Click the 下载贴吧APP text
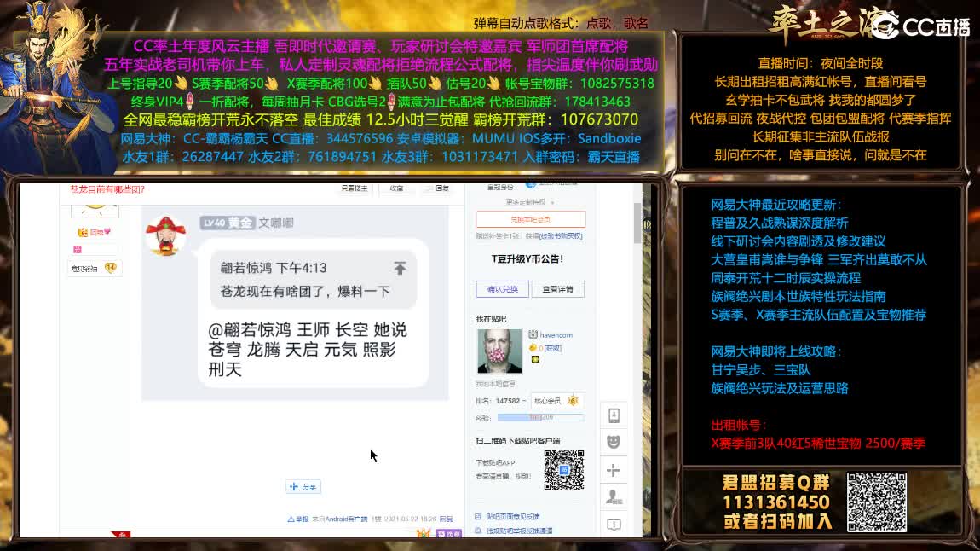 click(x=495, y=463)
